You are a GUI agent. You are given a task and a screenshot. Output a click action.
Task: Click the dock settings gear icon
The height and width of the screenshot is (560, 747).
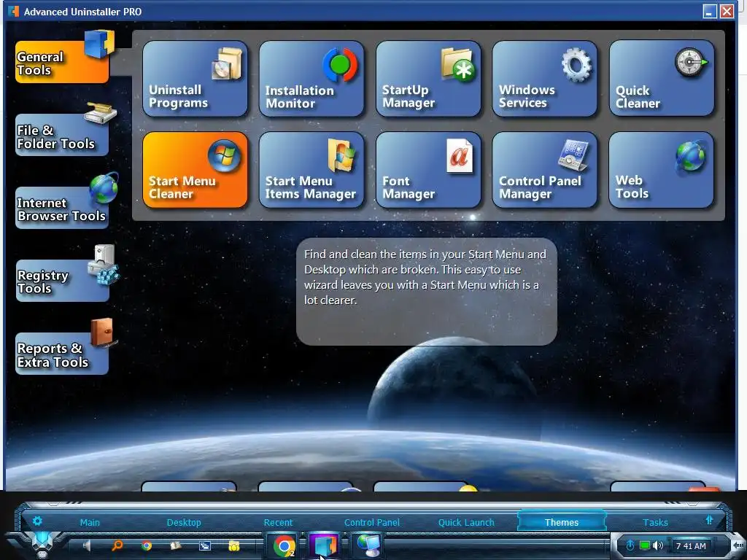pyautogui.click(x=37, y=521)
